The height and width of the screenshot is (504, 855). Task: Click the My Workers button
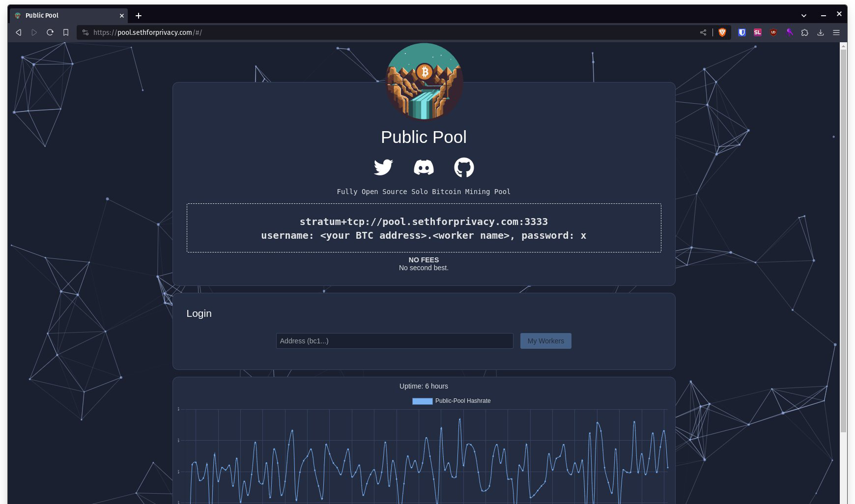pos(545,340)
